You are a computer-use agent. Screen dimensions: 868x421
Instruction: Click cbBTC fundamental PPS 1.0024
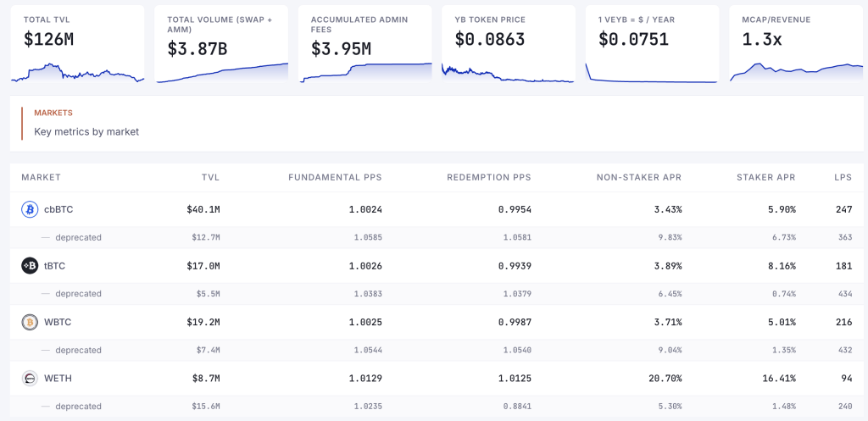365,210
